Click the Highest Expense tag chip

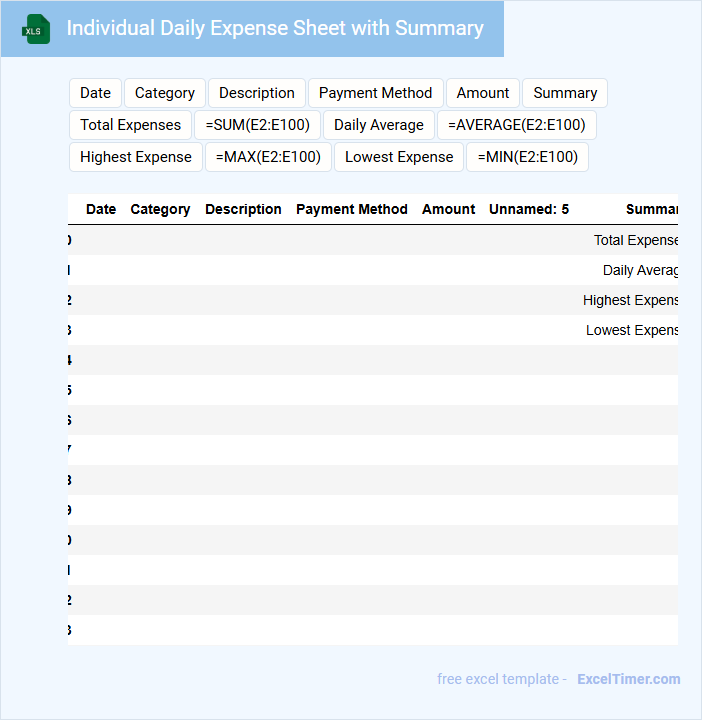pos(135,157)
